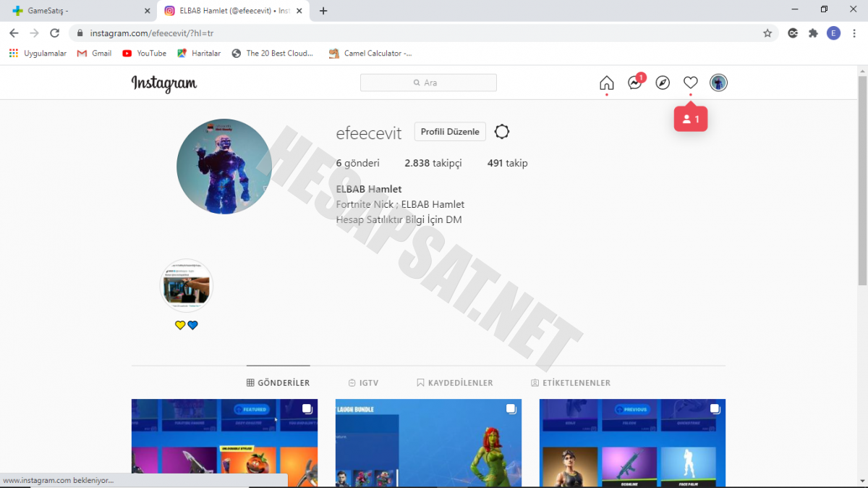868x488 pixels.
Task: Open the Instagram home feed icon
Action: coord(607,83)
